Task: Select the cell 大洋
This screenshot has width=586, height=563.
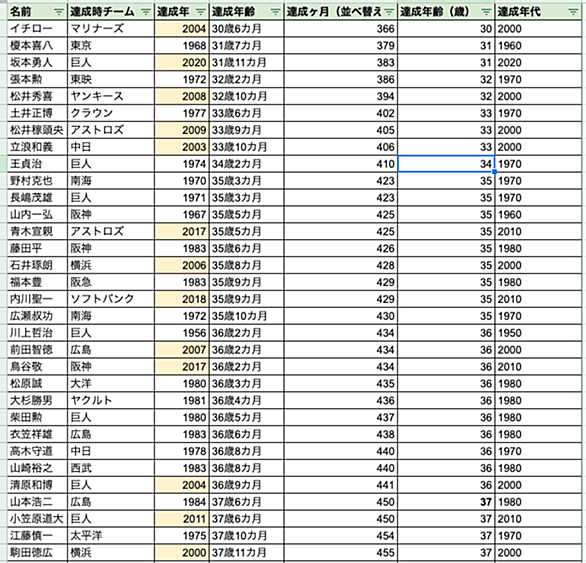Action: click(x=111, y=384)
